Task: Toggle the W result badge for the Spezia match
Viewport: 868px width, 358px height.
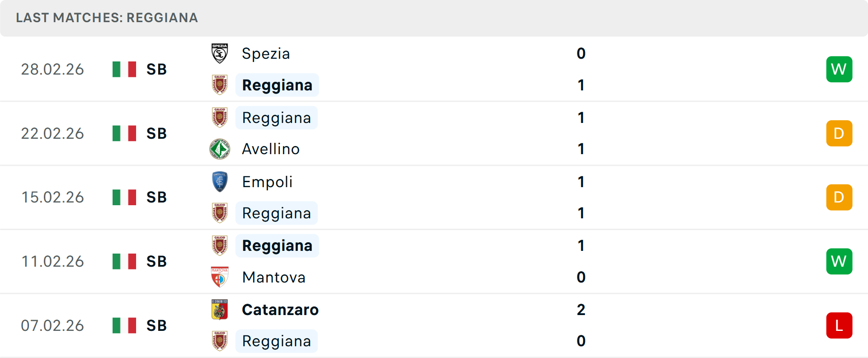Action: pos(839,69)
